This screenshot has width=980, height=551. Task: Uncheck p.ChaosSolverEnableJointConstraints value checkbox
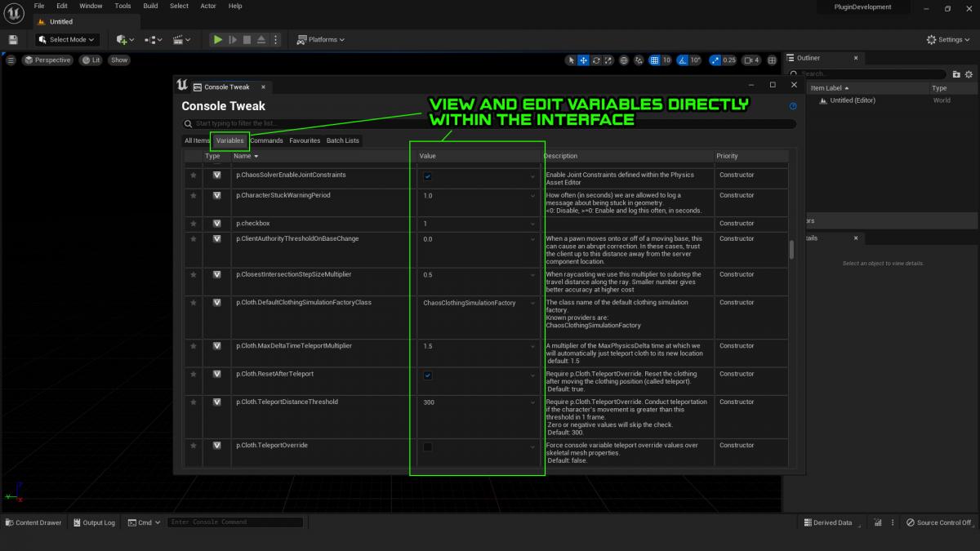point(428,176)
